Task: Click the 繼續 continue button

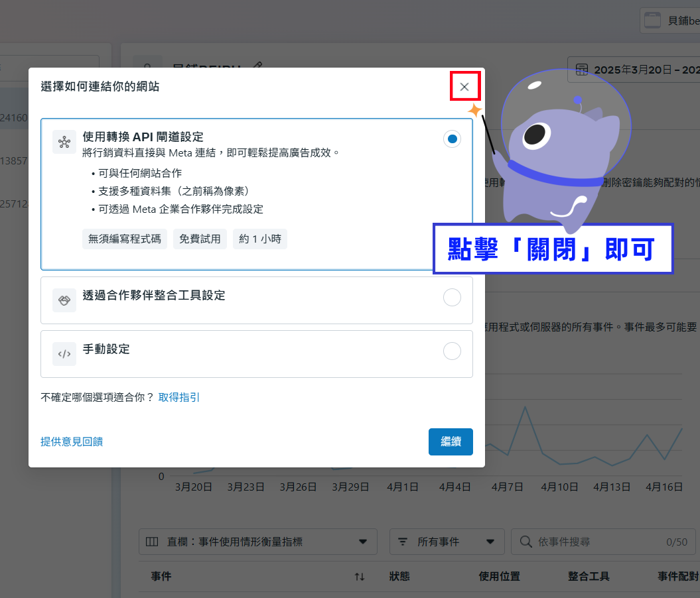Action: point(451,442)
